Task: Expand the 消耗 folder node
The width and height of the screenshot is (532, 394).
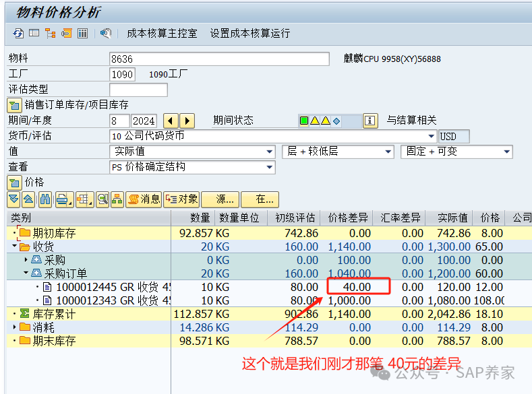Action: point(15,327)
